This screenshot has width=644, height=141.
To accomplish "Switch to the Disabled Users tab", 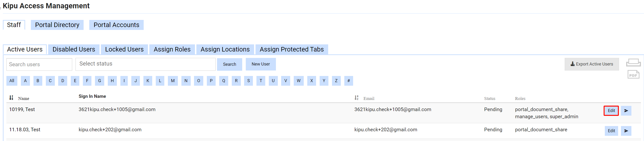I will [74, 50].
